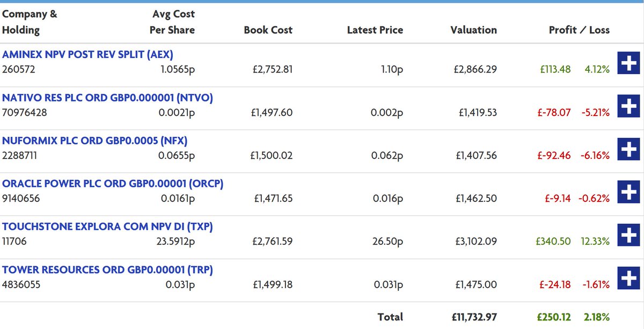Select Aminex gain 4.12%
The image size is (644, 329).
click(x=596, y=69)
